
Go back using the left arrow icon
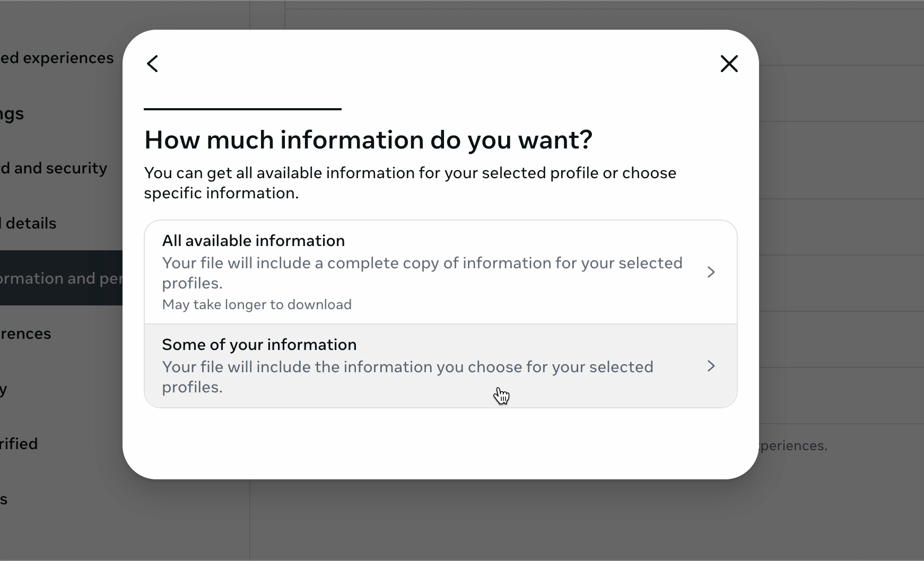pos(153,64)
